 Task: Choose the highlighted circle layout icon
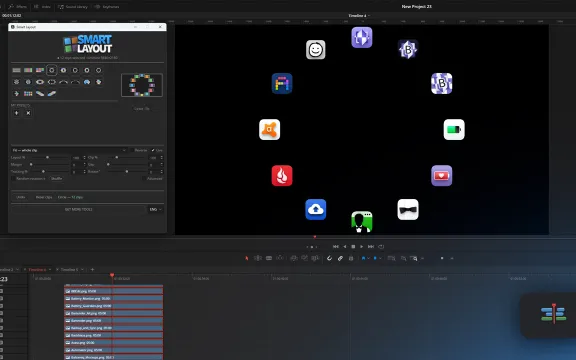[51, 70]
